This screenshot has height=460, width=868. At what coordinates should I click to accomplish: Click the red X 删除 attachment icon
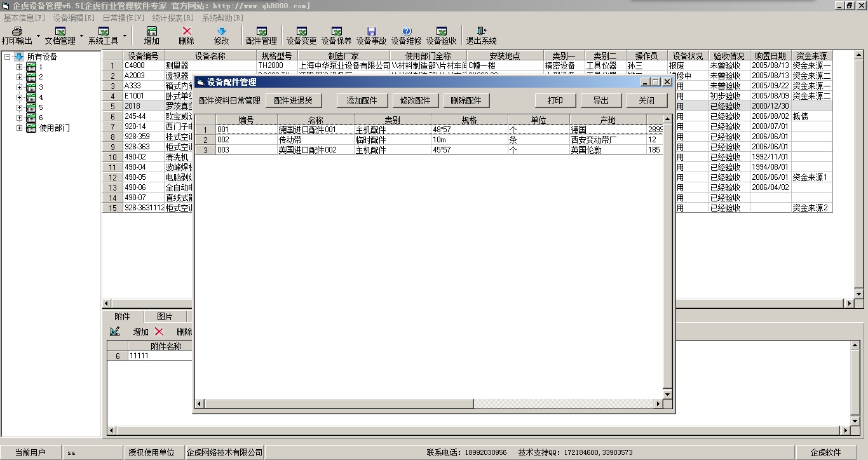(x=159, y=331)
